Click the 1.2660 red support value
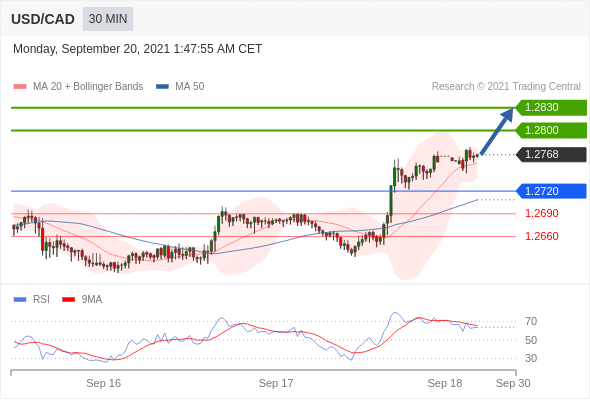 point(542,236)
